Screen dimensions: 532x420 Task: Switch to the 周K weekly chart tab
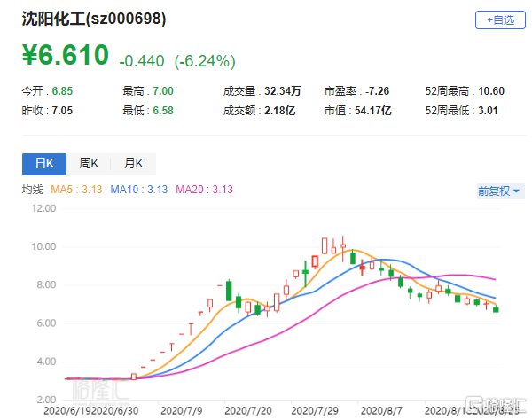[89, 164]
